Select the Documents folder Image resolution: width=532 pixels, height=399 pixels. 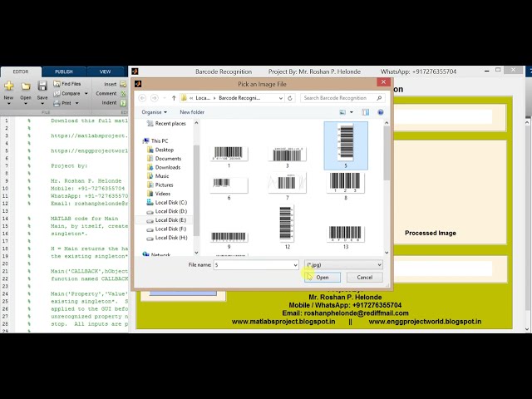click(x=165, y=159)
